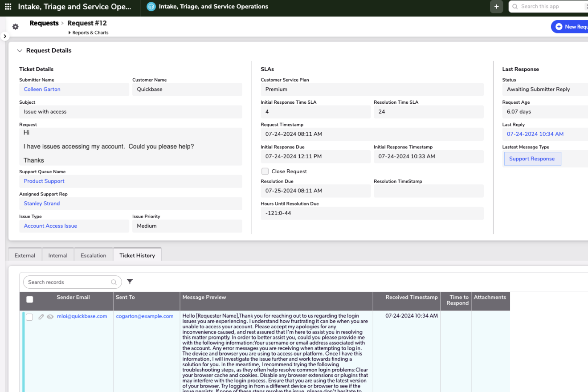588x392 pixels.
Task: Click the filter funnel icon
Action: (x=130, y=282)
